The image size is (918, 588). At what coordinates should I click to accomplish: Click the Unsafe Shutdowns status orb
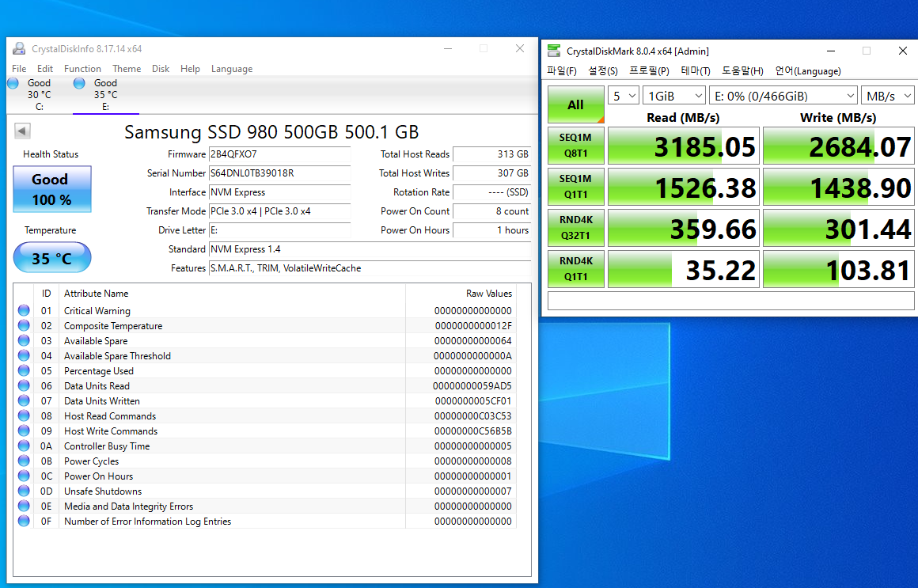(24, 491)
